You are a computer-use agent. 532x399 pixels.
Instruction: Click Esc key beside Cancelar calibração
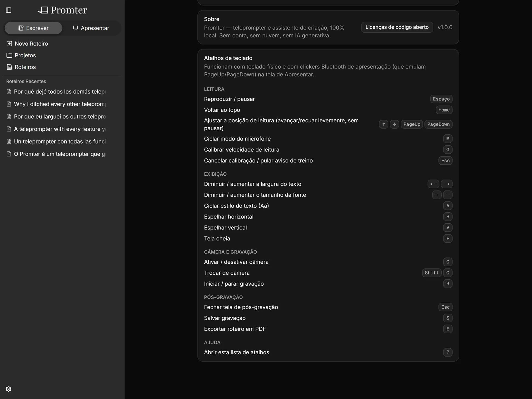445,161
